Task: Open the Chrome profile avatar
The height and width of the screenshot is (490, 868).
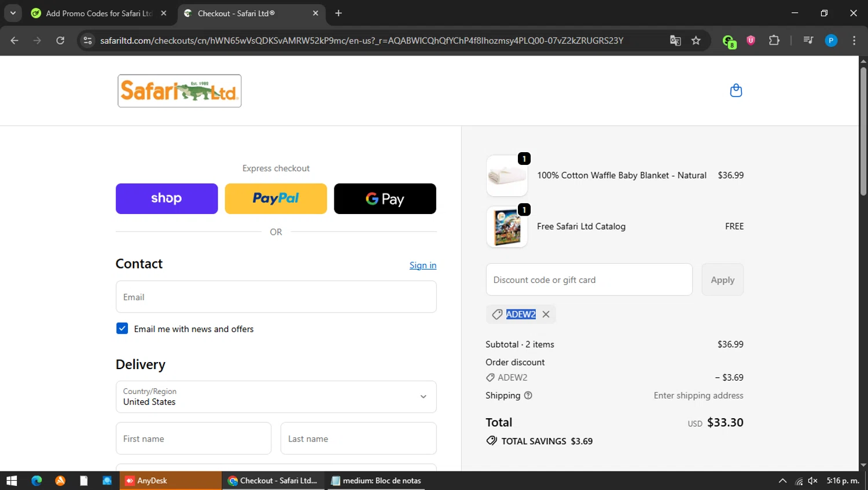Action: [x=831, y=40]
